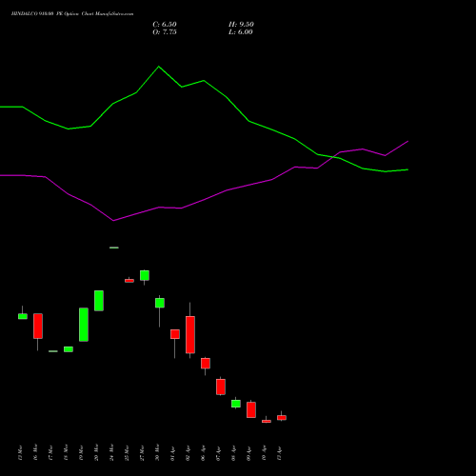Click the '08 Apr' date axis label
Viewport: 476px width, 476px height.
click(x=233, y=452)
